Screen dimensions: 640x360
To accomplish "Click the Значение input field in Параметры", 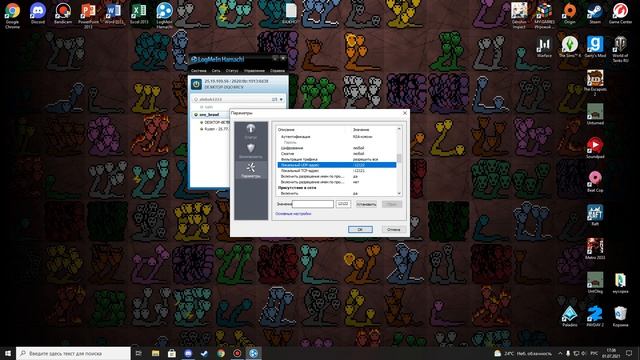I will pyautogui.click(x=313, y=204).
